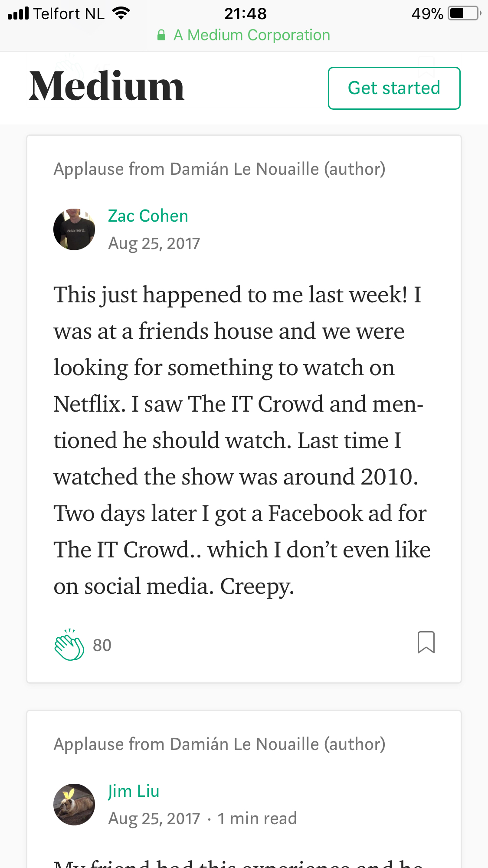Tap the "A Medium Corporation" address bar text
This screenshot has height=868, width=488.
click(252, 35)
